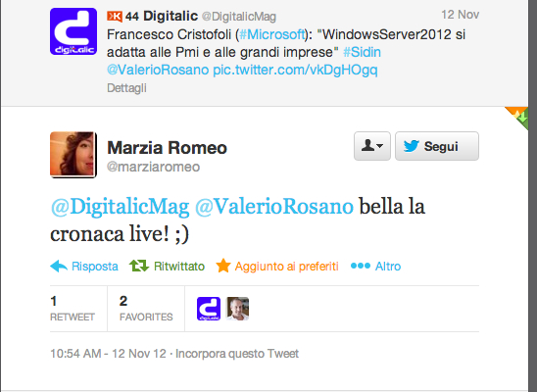Open the #Sidin hashtag link
This screenshot has width=537, height=392.
point(362,52)
